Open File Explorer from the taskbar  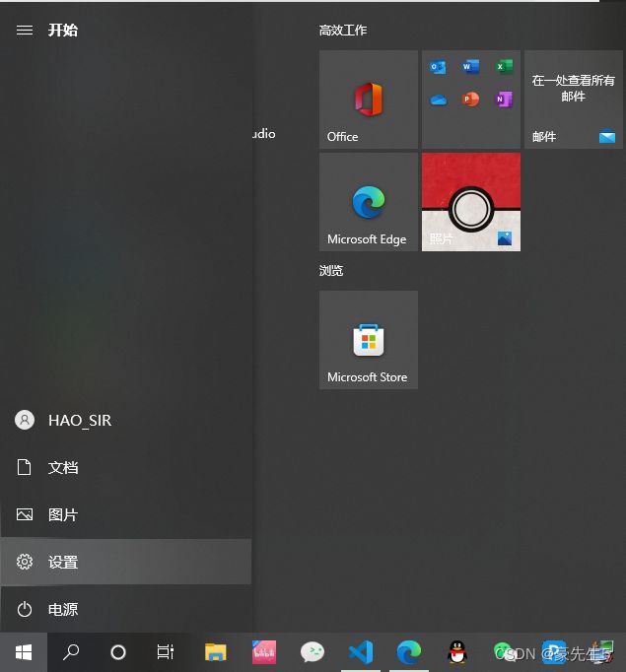(x=215, y=652)
